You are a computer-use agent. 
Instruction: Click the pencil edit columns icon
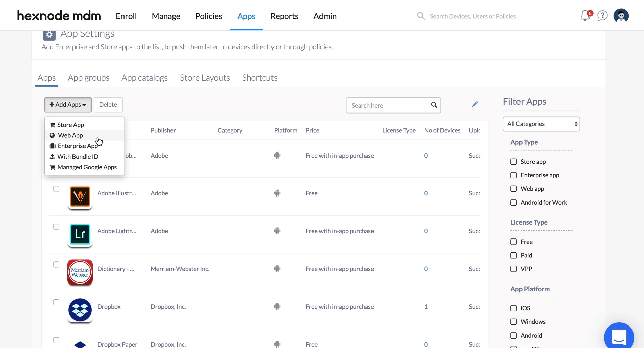475,104
